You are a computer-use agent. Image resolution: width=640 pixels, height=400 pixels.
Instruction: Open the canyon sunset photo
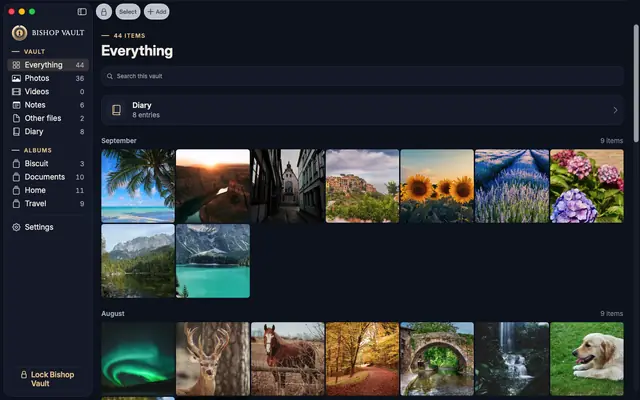tap(213, 186)
